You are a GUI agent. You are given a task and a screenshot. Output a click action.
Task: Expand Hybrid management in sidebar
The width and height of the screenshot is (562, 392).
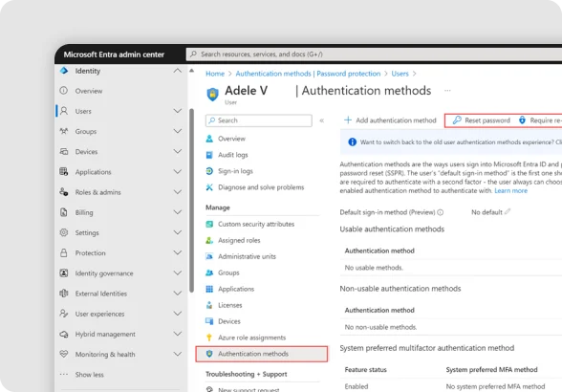click(x=178, y=334)
